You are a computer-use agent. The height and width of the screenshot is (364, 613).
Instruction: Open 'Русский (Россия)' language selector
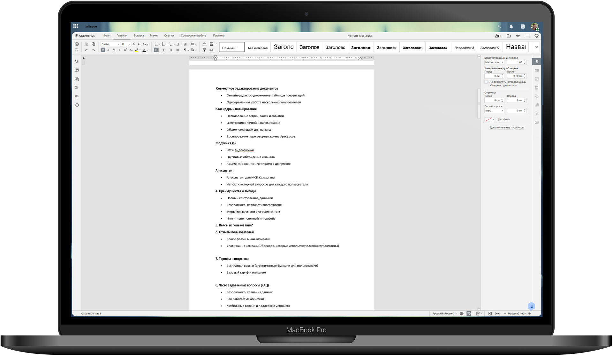pos(444,314)
